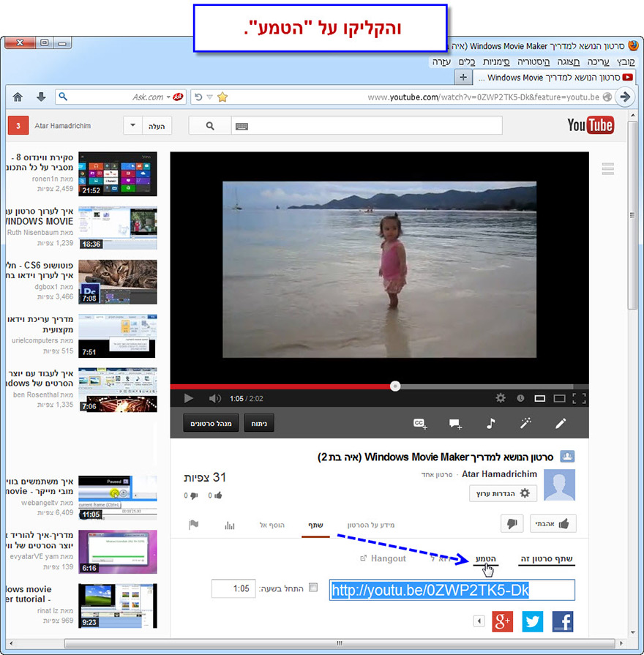Click the youtu.be share link field

point(452,590)
